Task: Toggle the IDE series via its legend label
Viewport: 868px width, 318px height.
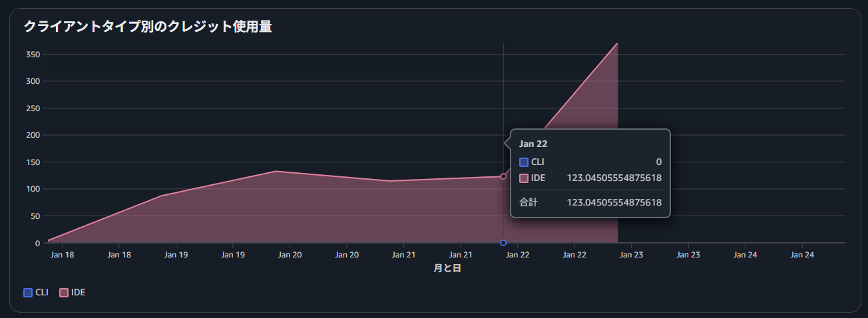Action: (x=78, y=292)
